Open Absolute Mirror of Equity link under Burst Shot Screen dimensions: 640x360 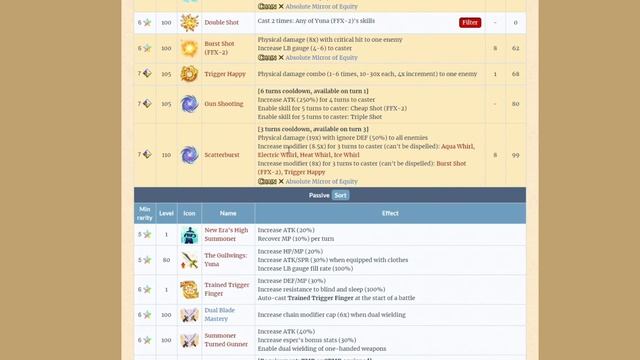coord(321,58)
